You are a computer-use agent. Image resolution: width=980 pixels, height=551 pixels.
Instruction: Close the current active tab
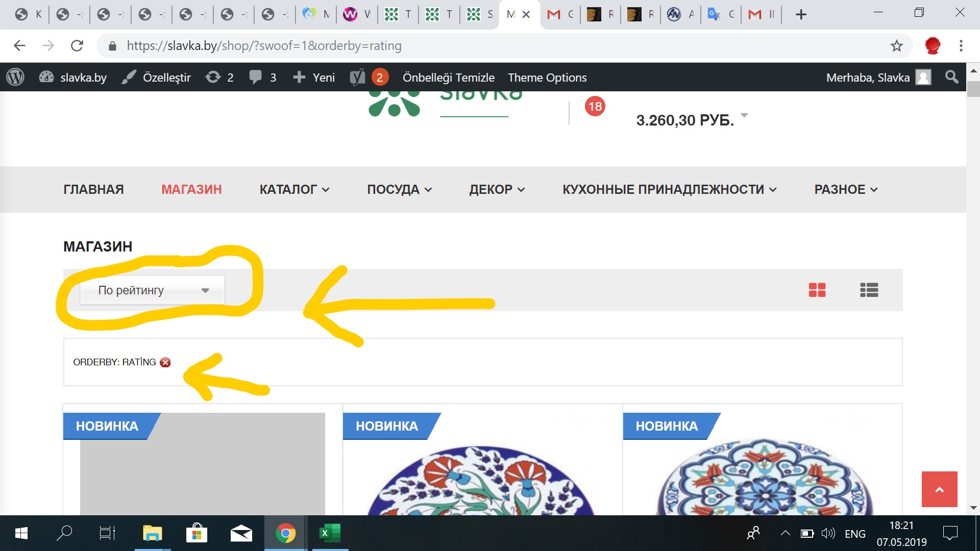(526, 14)
